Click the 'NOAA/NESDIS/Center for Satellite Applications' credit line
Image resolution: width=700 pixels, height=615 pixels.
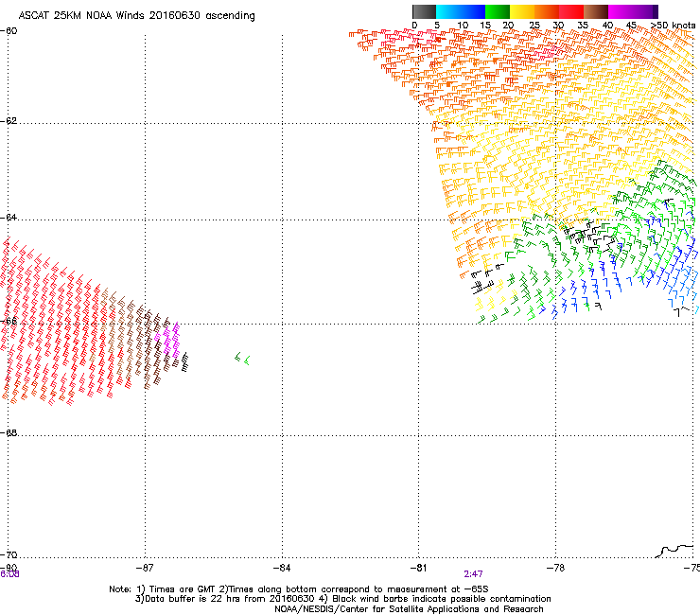pyautogui.click(x=409, y=609)
